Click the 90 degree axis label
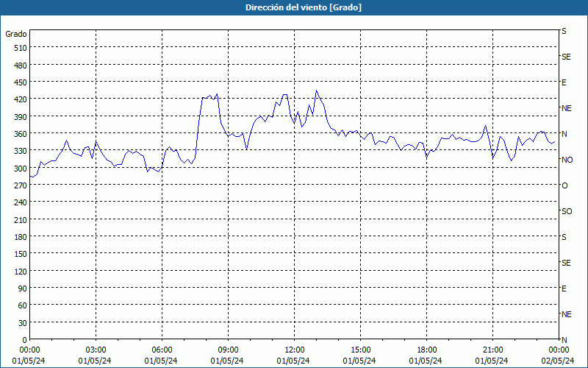 [x=23, y=289]
